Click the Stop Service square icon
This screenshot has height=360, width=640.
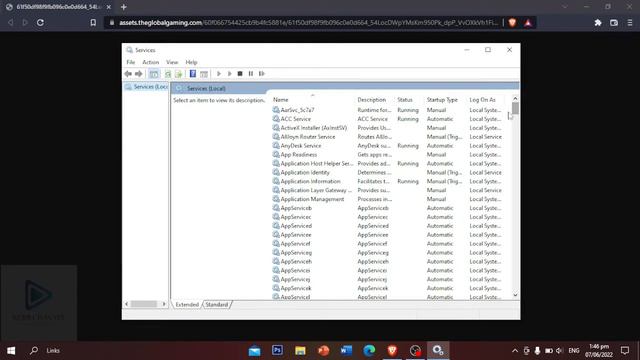pos(240,73)
